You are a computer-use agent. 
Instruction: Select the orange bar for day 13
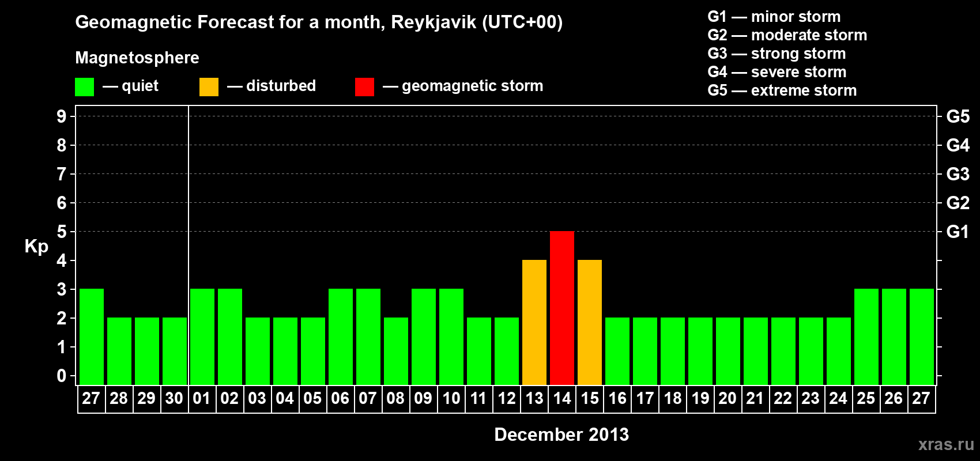534,322
